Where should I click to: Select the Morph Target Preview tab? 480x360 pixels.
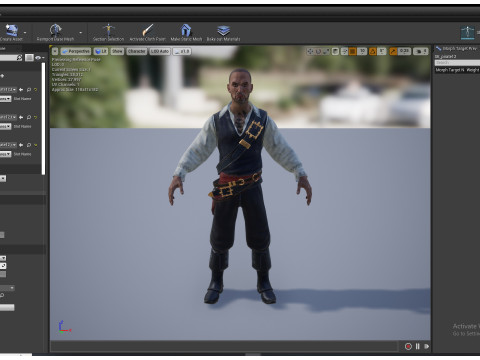(x=457, y=49)
